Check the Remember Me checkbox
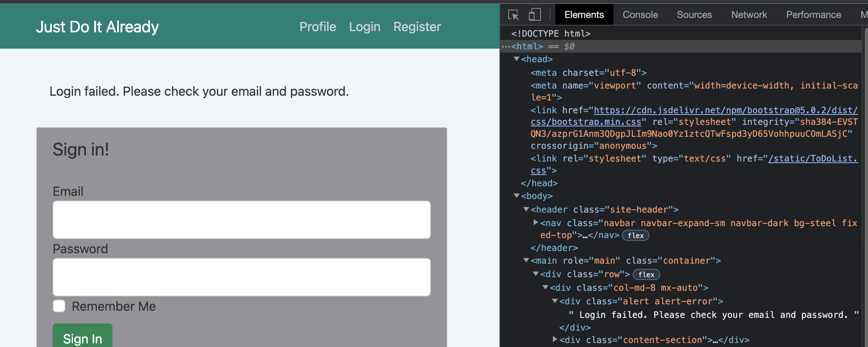This screenshot has width=868, height=347. coord(59,306)
